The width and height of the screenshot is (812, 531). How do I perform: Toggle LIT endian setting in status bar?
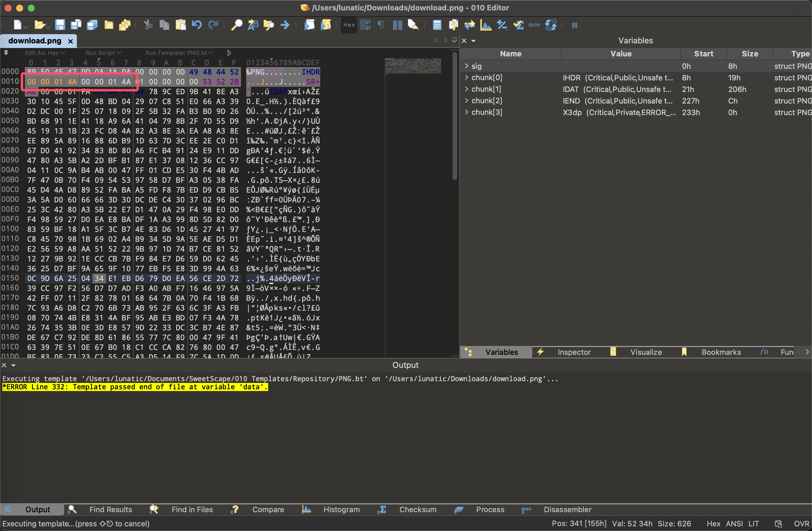tap(753, 523)
